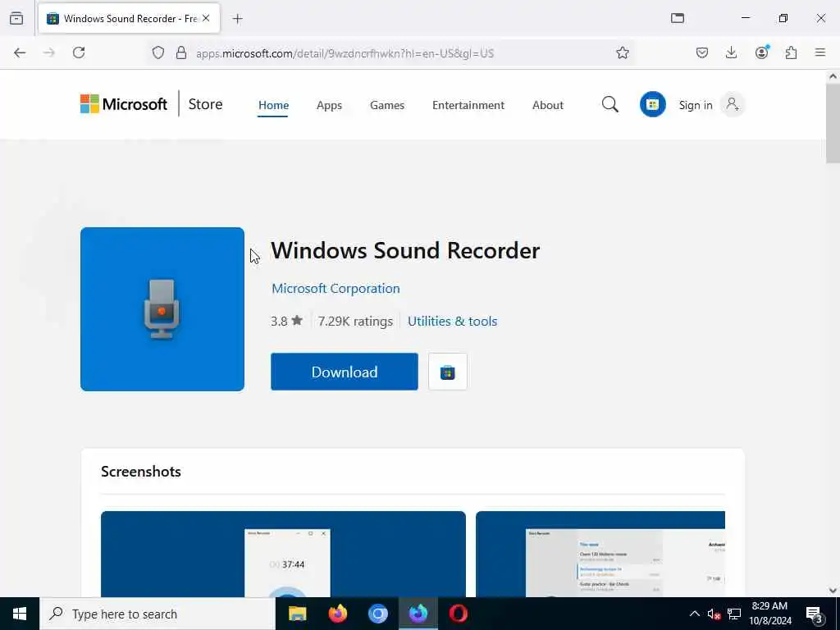Show hidden system tray icons

coord(694,614)
